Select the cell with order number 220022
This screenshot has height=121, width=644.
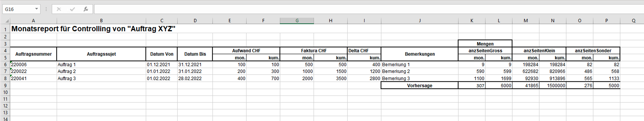pos(33,71)
